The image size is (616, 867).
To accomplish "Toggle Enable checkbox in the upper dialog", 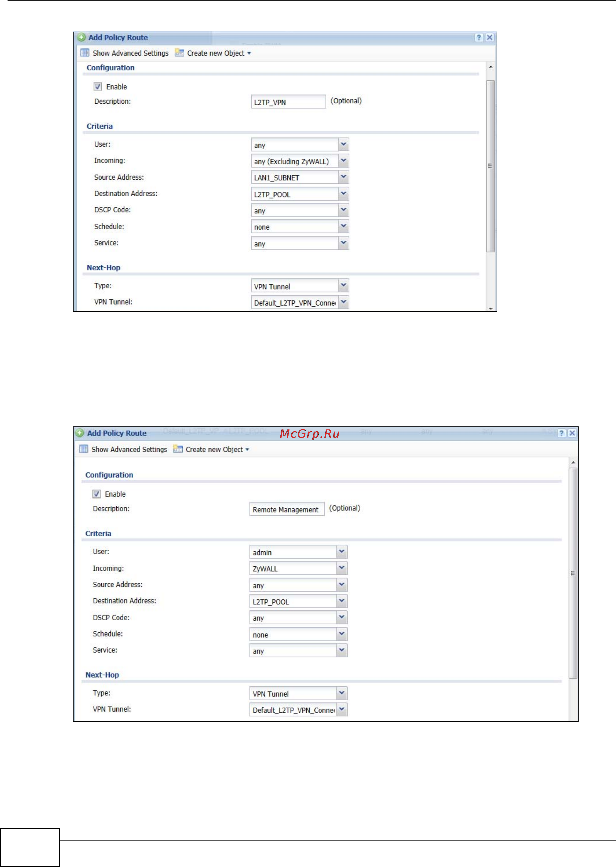I will [97, 87].
